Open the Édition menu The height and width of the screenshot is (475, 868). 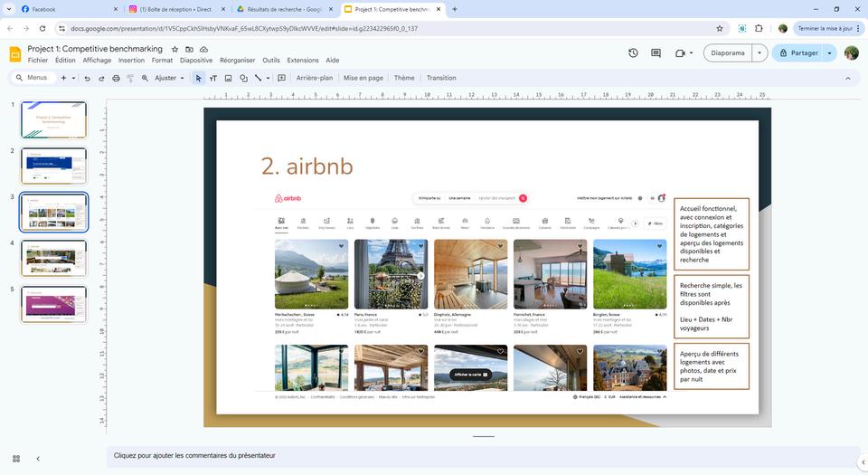tap(65, 61)
